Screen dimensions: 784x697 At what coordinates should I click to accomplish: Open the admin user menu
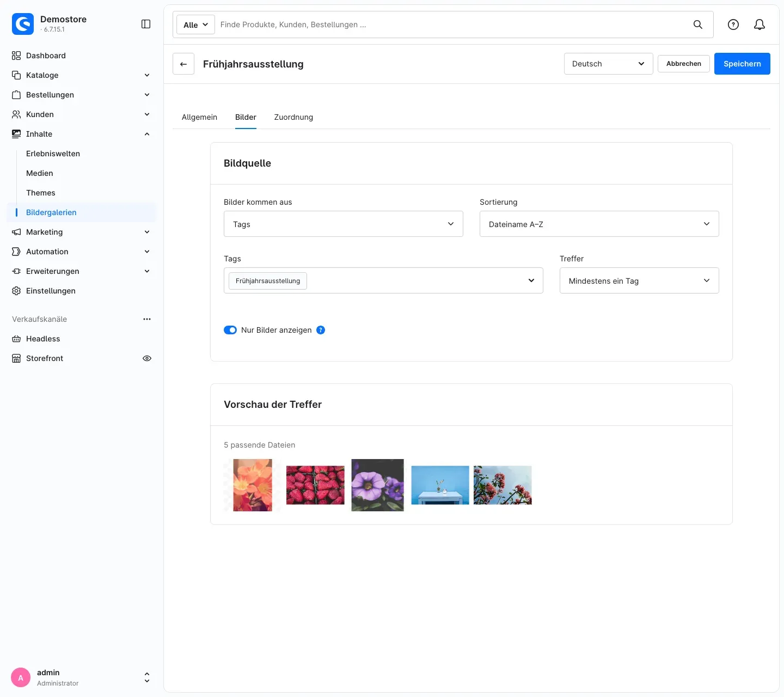(82, 677)
